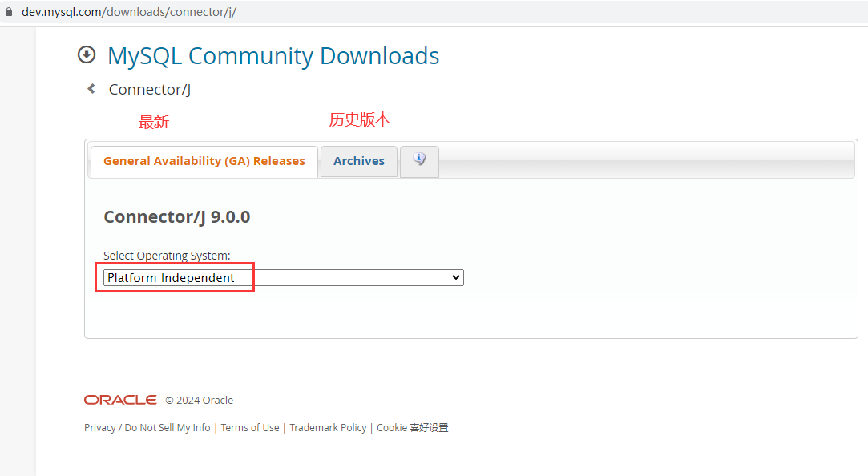Click the download circle icon beside the title
Image resolution: width=868 pixels, height=476 pixels.
[x=87, y=54]
